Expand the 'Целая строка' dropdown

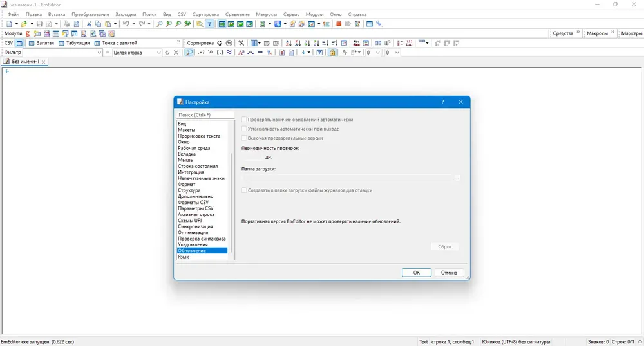[x=158, y=53]
